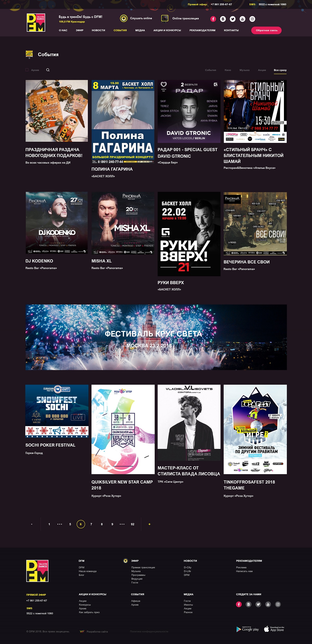Viewport: 312px width, 644px height.
Task: Click the Online трансляция camera icon
Action: point(165,18)
